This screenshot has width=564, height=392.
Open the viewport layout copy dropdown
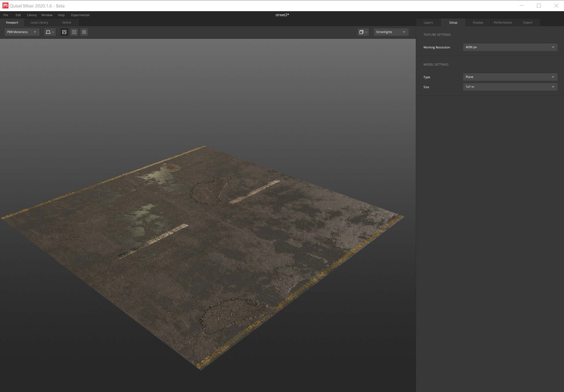[x=363, y=32]
